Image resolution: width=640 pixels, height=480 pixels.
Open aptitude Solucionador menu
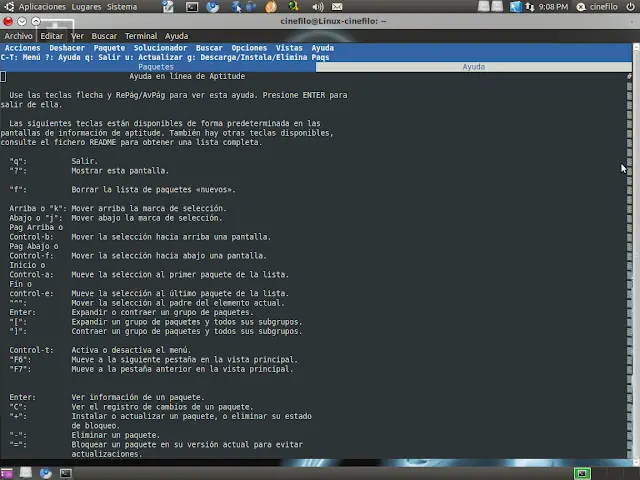160,48
